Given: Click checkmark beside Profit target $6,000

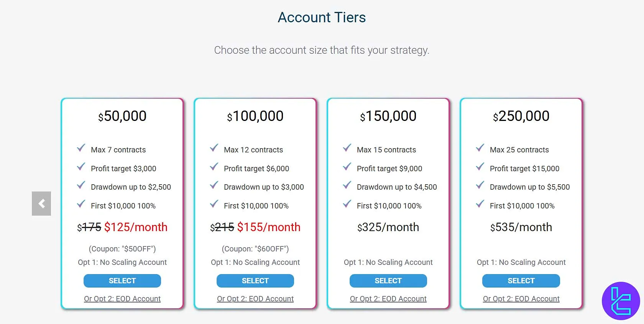Looking at the screenshot, I should 214,167.
